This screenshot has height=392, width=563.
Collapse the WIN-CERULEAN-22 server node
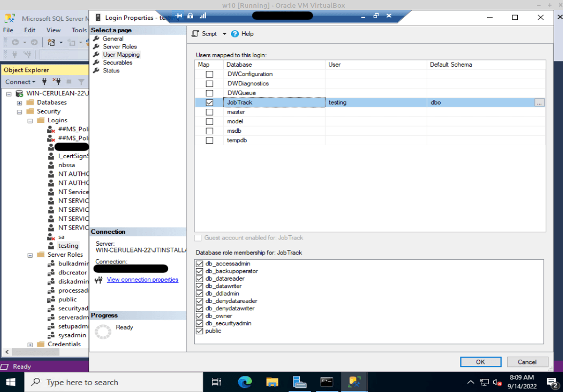tap(9, 94)
